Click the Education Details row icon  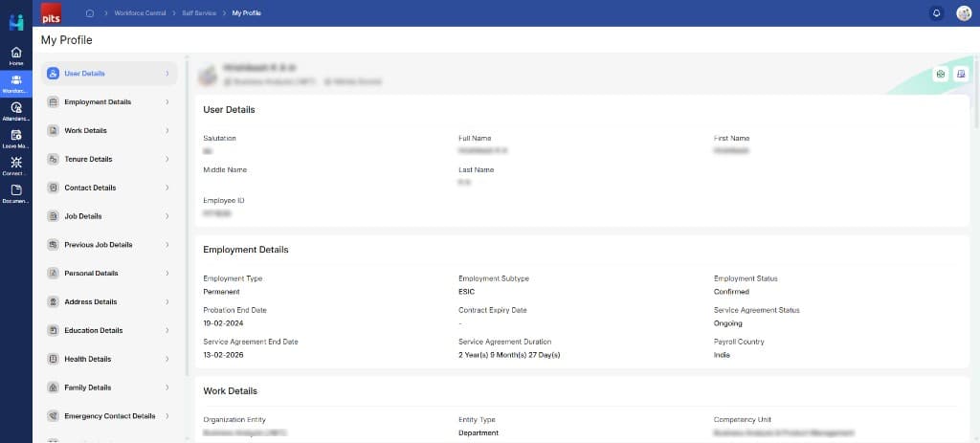[54, 330]
